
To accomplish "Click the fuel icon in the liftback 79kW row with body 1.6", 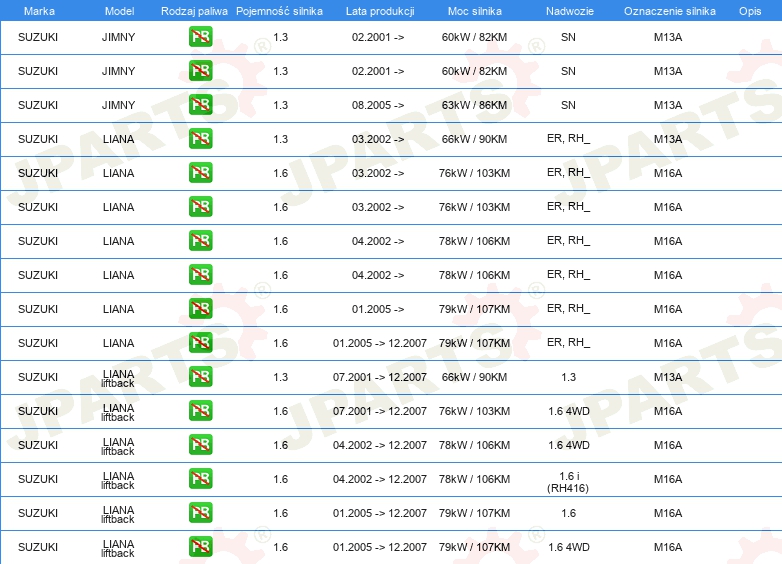I will point(200,513).
